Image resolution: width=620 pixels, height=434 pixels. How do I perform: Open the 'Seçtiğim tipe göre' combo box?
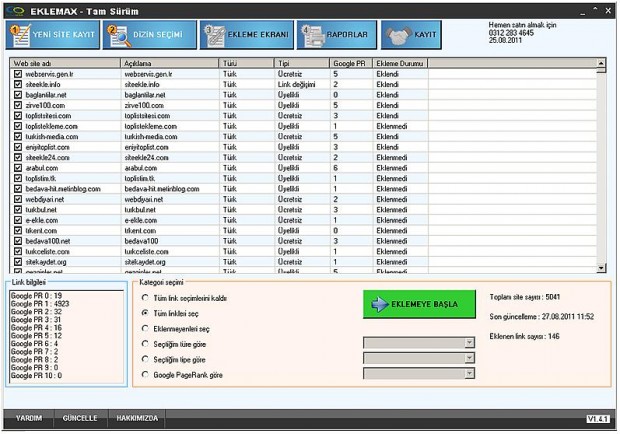(x=469, y=358)
